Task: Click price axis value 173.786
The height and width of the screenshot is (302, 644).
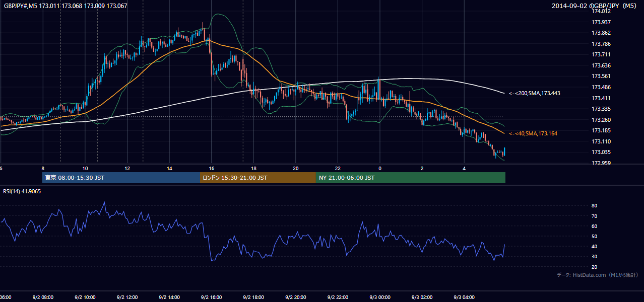Action: [x=601, y=44]
